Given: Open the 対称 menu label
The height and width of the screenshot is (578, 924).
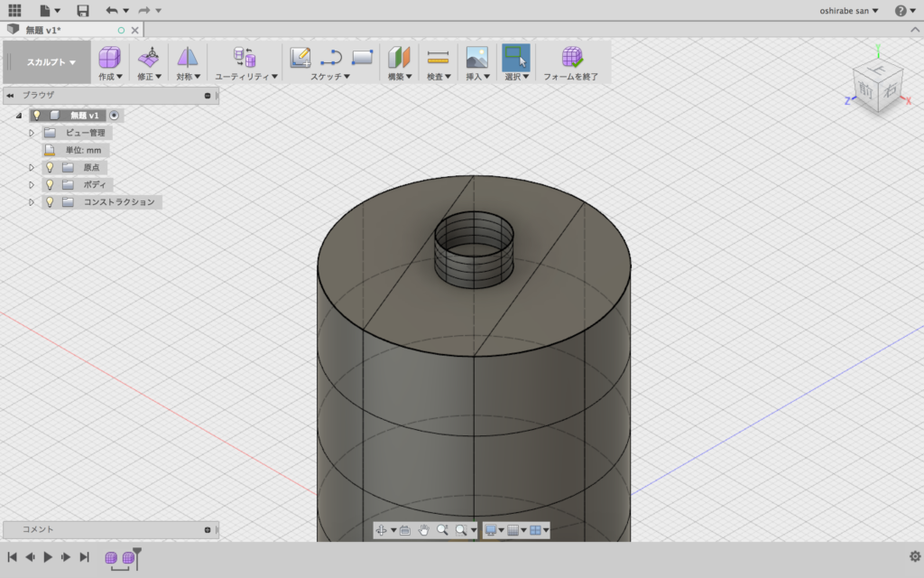Looking at the screenshot, I should [x=188, y=77].
